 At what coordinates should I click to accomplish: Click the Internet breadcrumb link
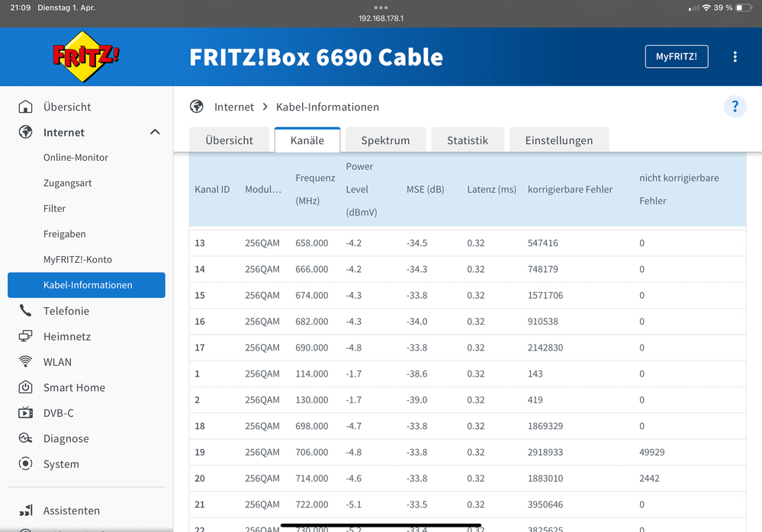point(234,107)
